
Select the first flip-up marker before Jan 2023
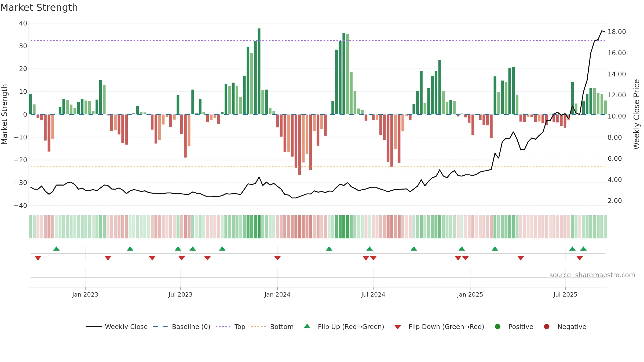56,249
